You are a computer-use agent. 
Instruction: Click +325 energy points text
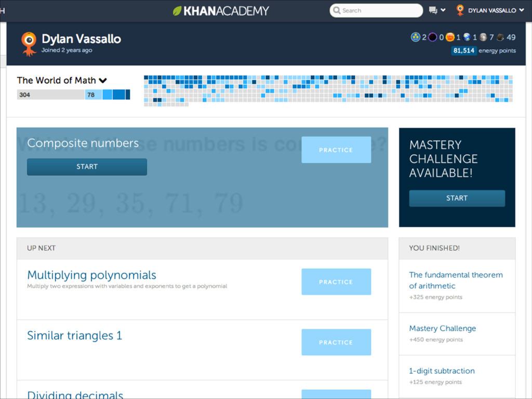pyautogui.click(x=436, y=297)
